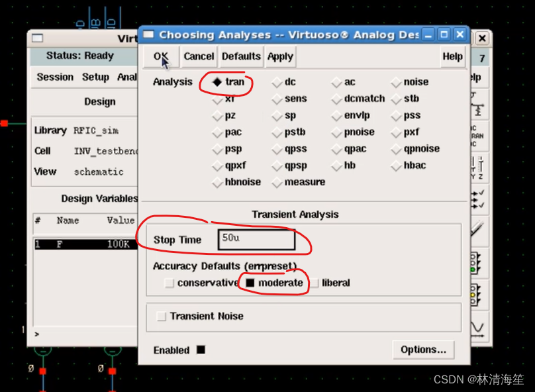Viewport: 535px width, 392px height.
Task: Select the pz analysis option
Action: pos(217,115)
